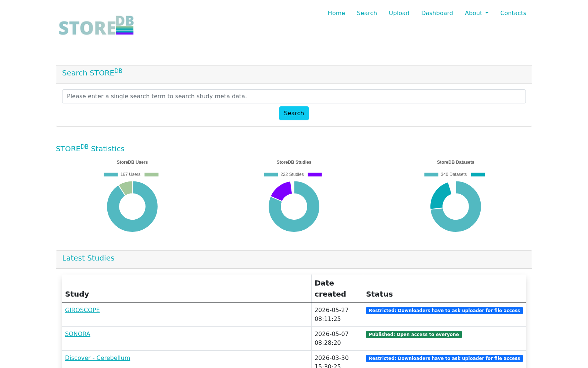Screen dimensions: 588x368
Task: Open the Discover - Cerebellum study
Action: 97,358
